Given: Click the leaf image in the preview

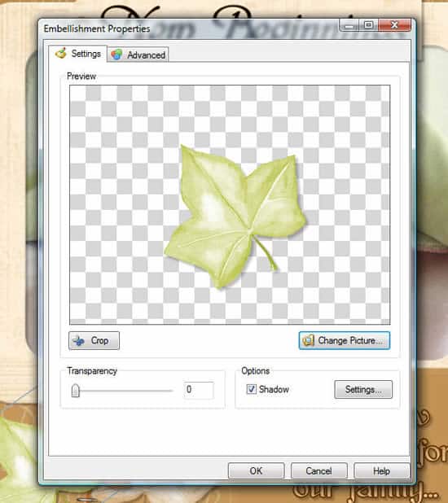Looking at the screenshot, I should pos(235,217).
